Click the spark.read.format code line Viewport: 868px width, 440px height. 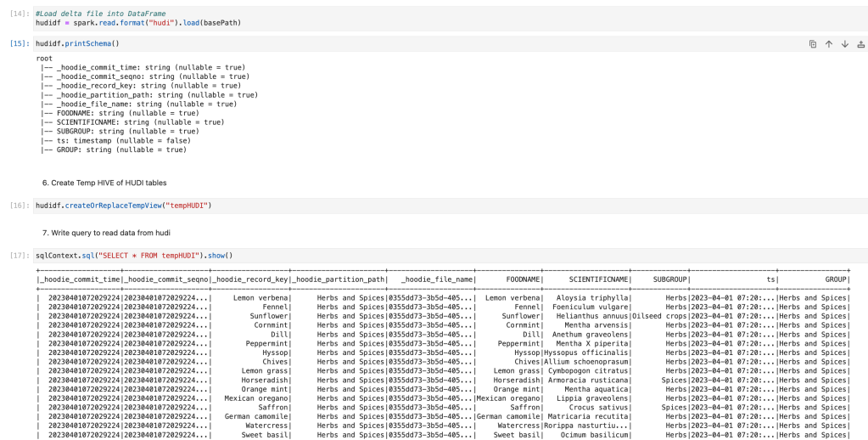tap(138, 22)
